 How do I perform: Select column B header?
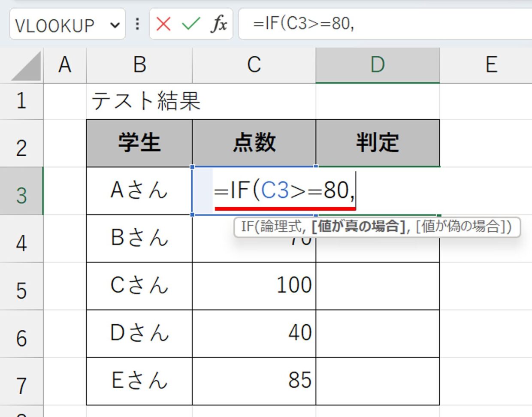139,65
